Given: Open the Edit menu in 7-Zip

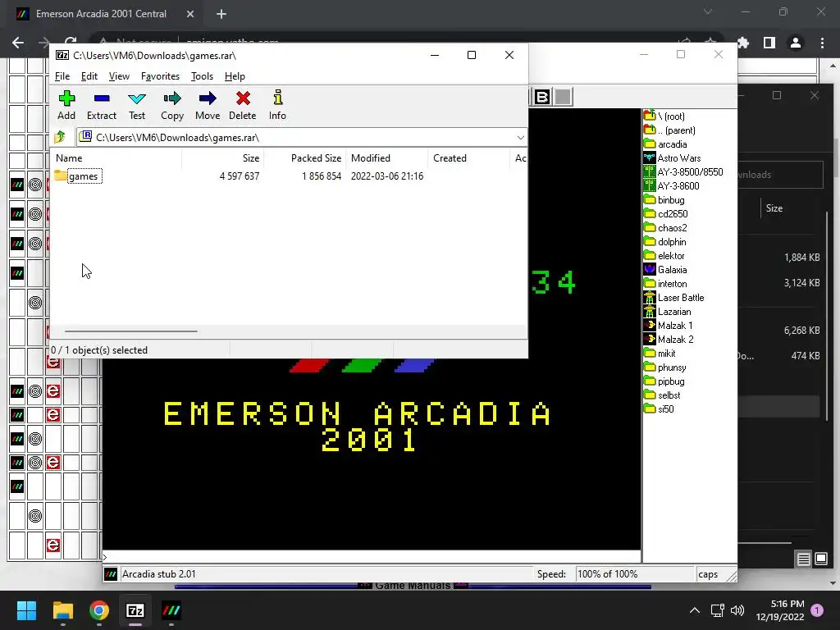Looking at the screenshot, I should pos(89,76).
